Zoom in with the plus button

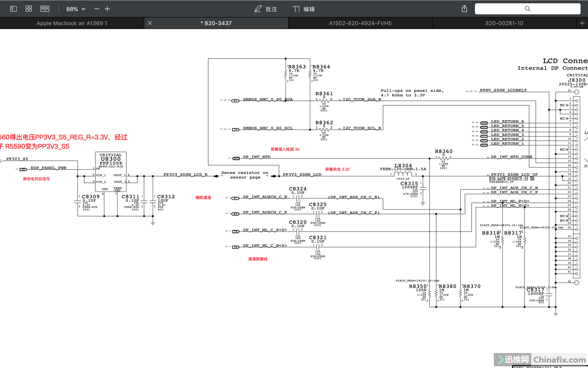coord(107,9)
